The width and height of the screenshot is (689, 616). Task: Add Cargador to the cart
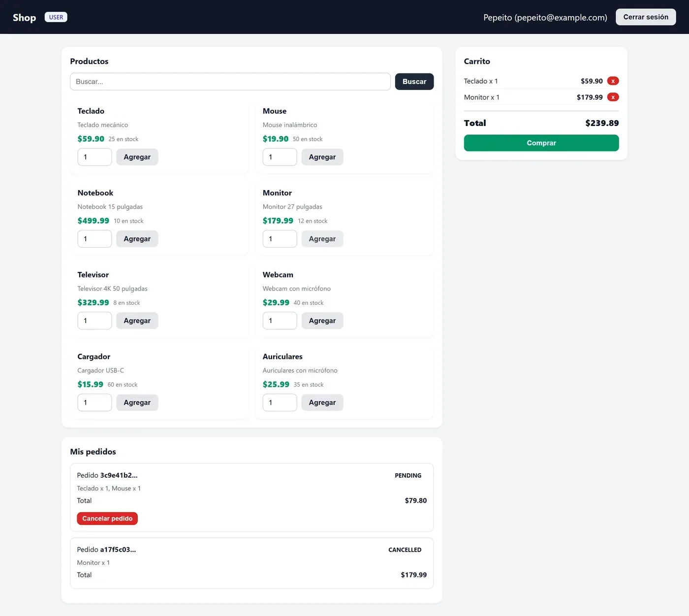click(x=137, y=402)
